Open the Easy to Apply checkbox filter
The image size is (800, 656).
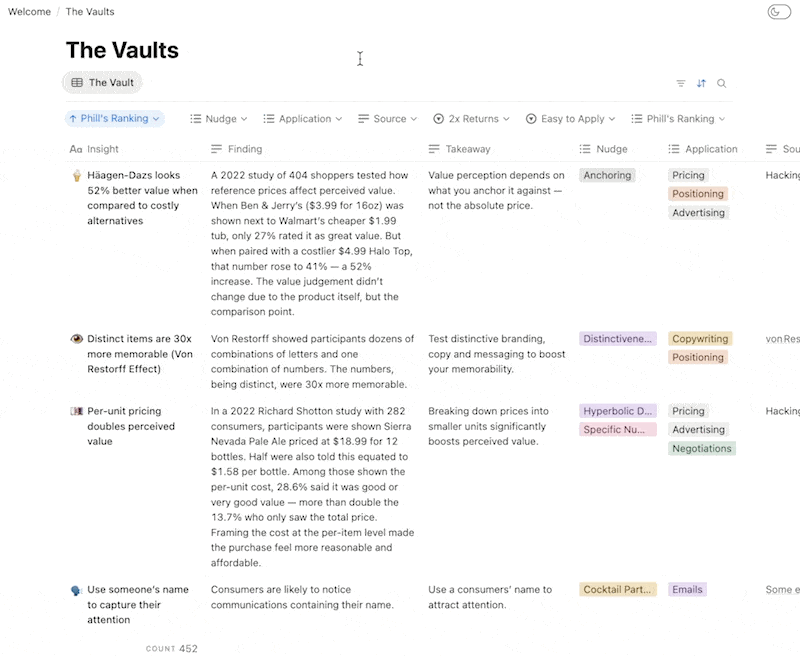click(570, 119)
